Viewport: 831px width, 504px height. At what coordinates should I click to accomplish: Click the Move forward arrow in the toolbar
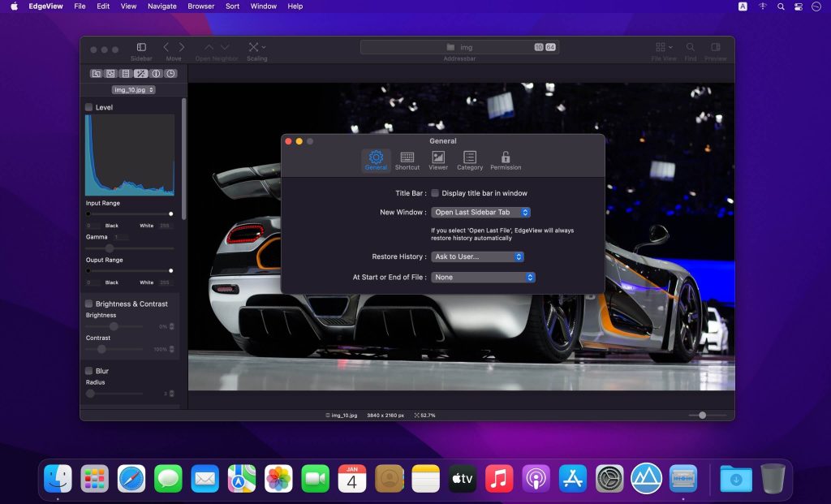[182, 47]
